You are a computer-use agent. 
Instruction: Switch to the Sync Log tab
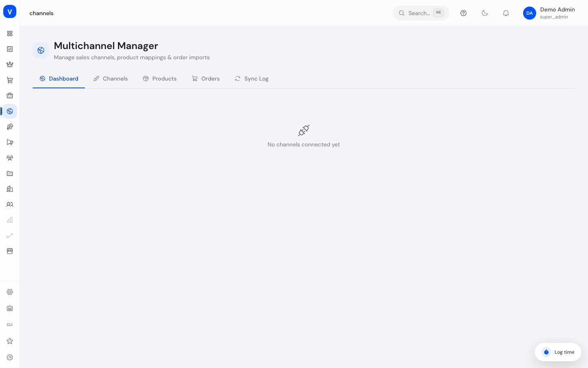pos(252,79)
